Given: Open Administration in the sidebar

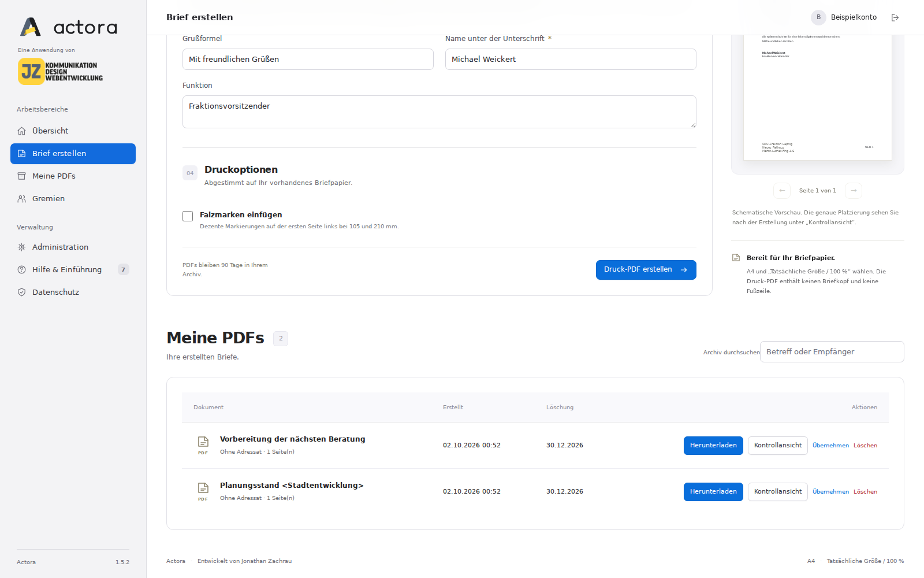Looking at the screenshot, I should click(x=73, y=247).
